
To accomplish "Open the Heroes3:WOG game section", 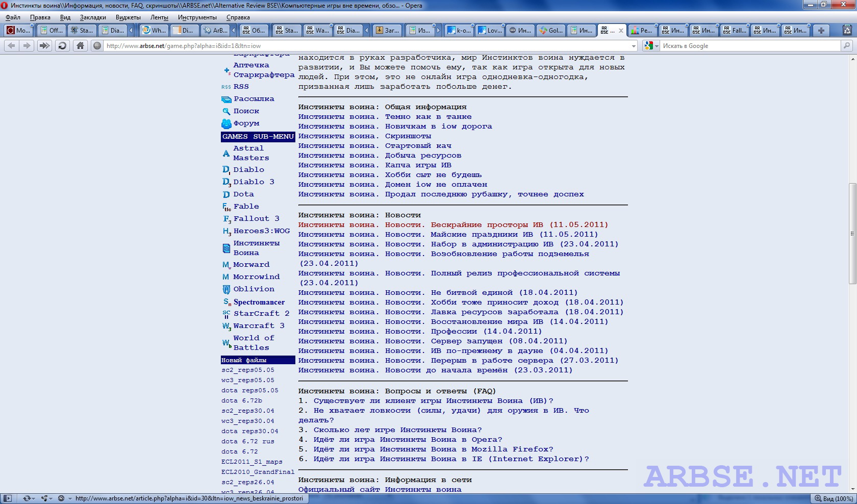I will coord(261,231).
